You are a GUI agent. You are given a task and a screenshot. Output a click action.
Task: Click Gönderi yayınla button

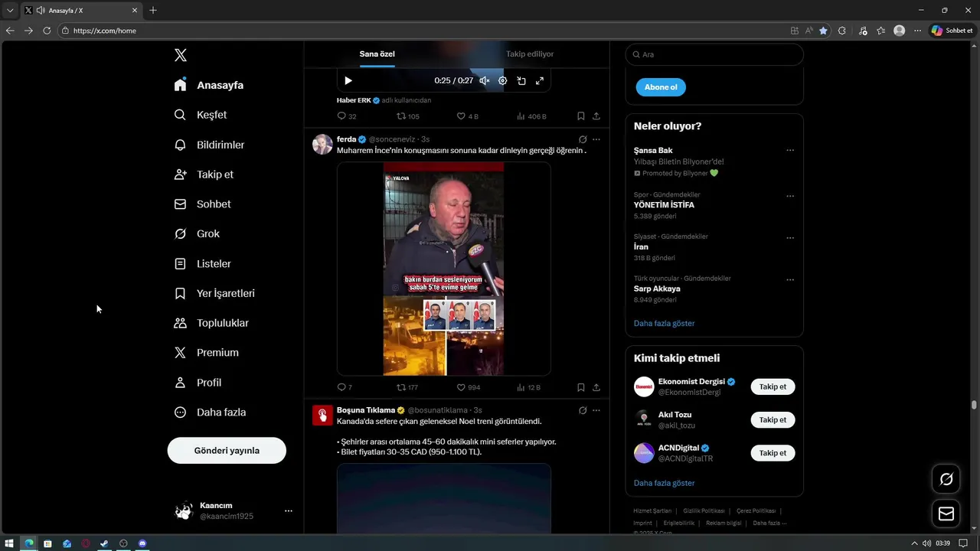227,451
